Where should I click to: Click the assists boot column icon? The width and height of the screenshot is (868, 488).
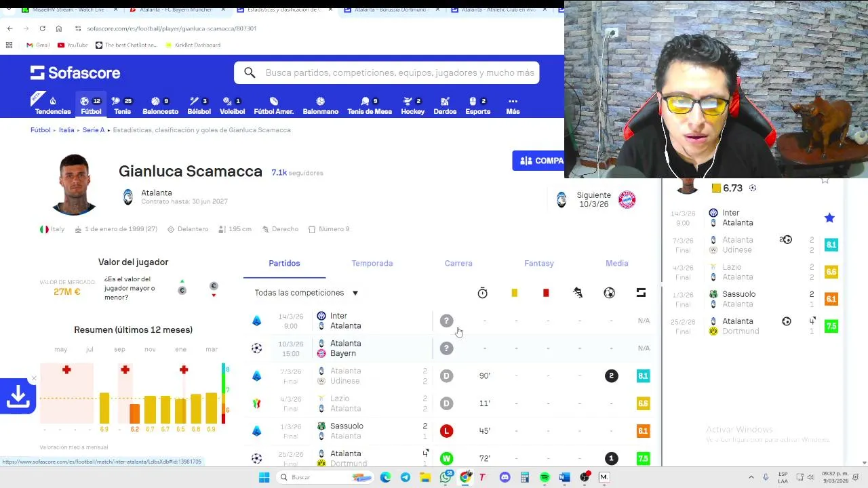coord(578,293)
